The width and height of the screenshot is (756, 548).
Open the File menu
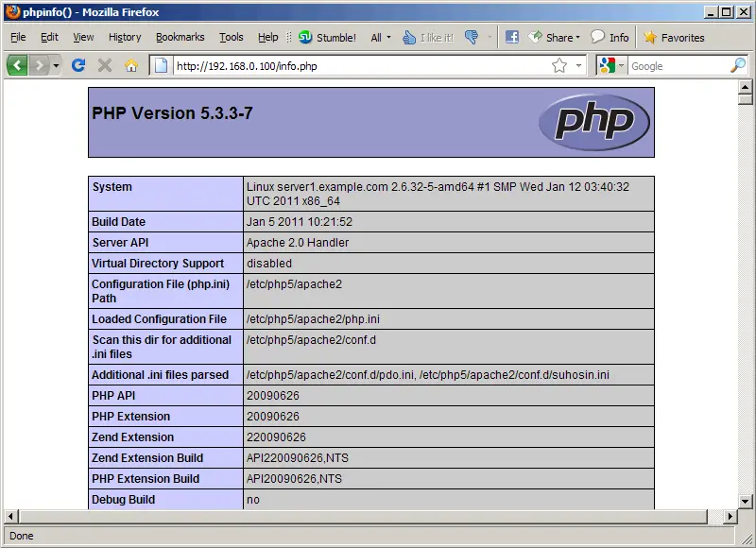click(18, 37)
